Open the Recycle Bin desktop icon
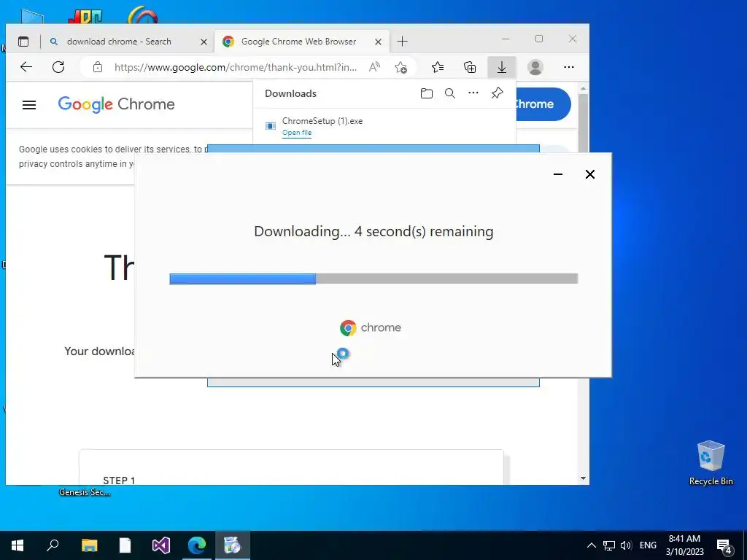 click(711, 463)
